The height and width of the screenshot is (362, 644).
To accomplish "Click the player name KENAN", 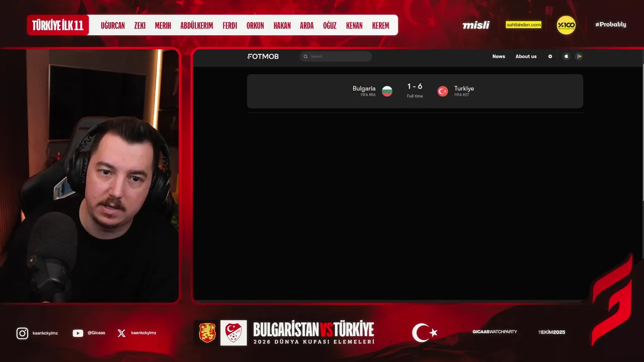I will click(x=354, y=26).
